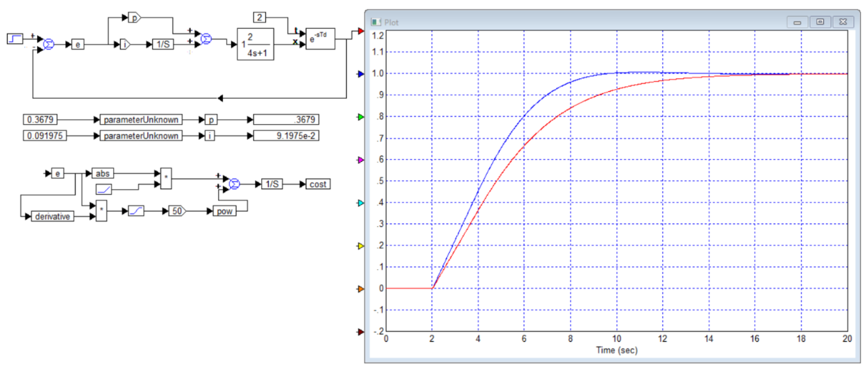
Task: Click the step input block icon
Action: click(15, 38)
